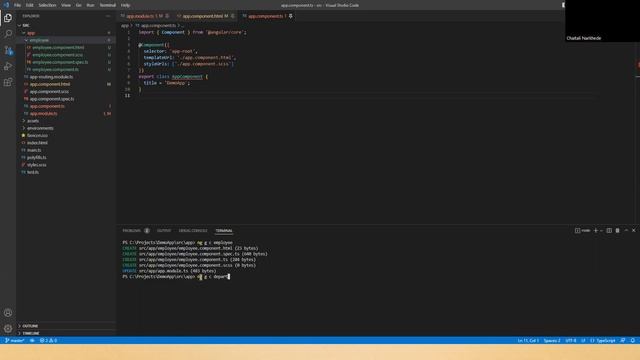Image resolution: width=640 pixels, height=360 pixels.
Task: Open errors and warnings count in status bar
Action: [x=48, y=340]
